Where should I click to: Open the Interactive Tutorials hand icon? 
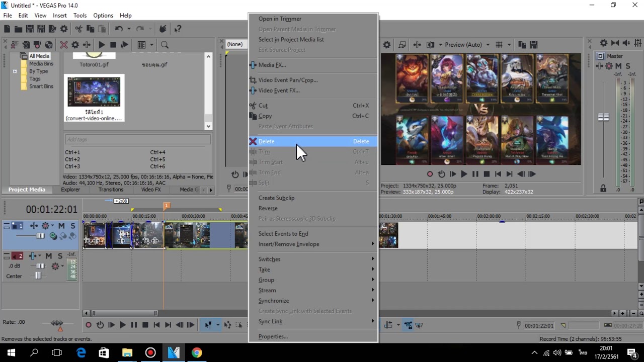[x=163, y=29]
